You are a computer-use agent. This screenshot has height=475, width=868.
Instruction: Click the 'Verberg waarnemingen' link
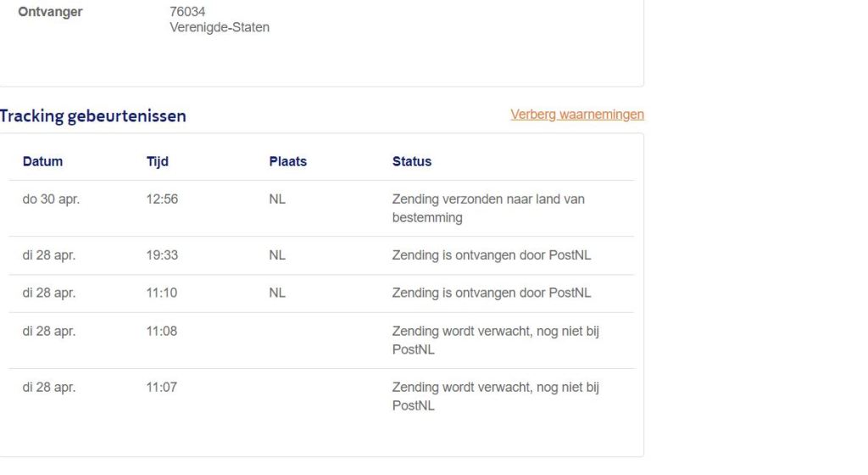(577, 115)
